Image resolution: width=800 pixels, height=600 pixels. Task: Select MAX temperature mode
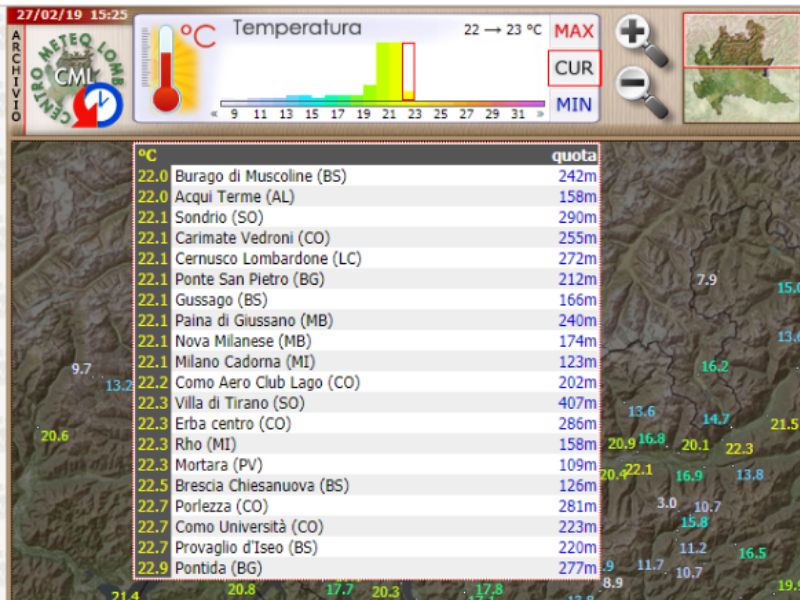574,31
